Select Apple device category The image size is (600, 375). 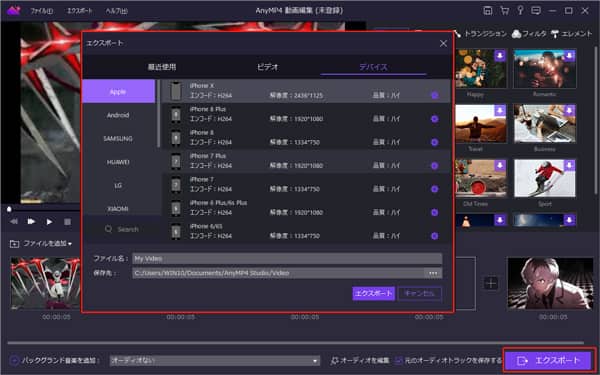118,91
